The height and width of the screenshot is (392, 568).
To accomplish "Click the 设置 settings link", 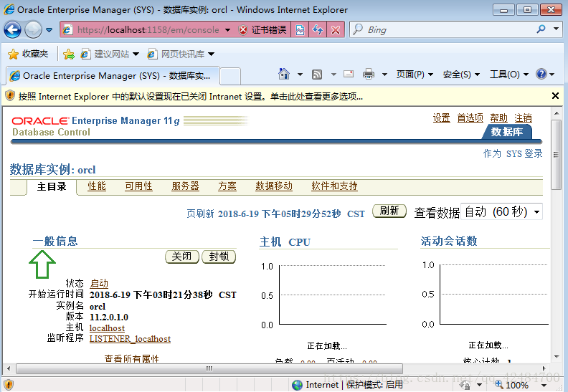I will tap(442, 118).
